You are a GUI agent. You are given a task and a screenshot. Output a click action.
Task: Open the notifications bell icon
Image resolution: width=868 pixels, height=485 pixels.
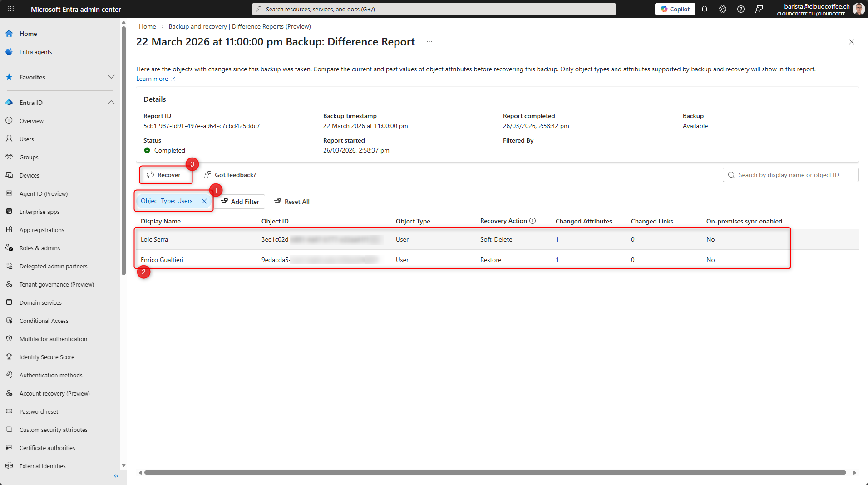click(x=705, y=9)
